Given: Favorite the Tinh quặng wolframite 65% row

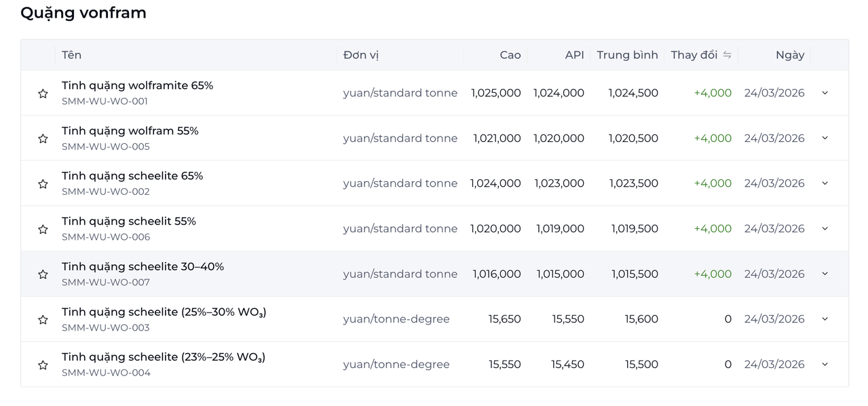Looking at the screenshot, I should (43, 94).
